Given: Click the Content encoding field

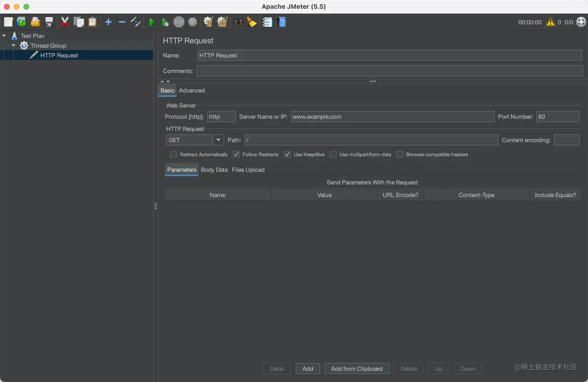Looking at the screenshot, I should [x=567, y=140].
